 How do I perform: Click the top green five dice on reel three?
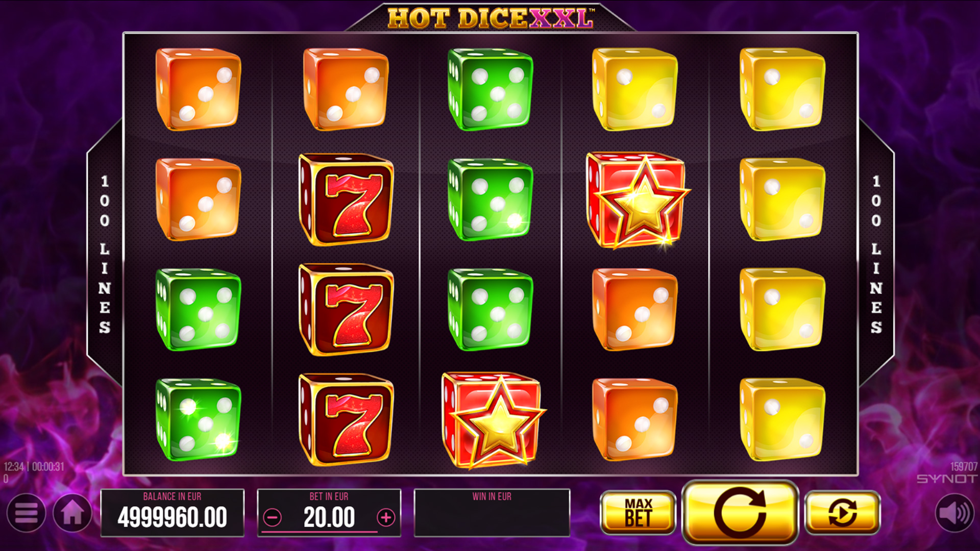[x=490, y=89]
